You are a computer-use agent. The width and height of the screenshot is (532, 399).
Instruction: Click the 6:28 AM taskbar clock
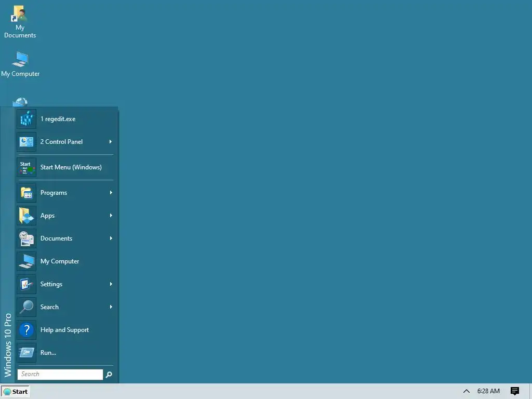tap(488, 391)
